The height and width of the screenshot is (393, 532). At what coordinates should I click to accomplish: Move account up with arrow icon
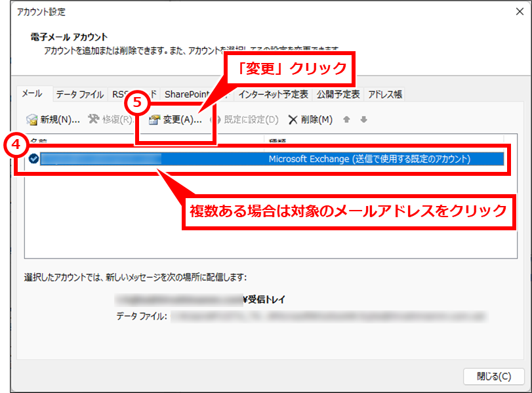pyautogui.click(x=346, y=119)
